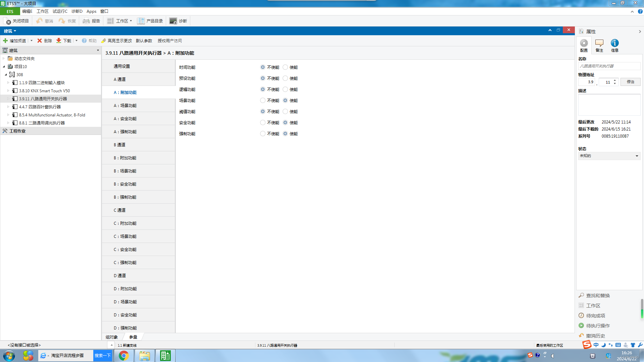Open the B 通道 parameter page
Viewport: 644px width, 362px height.
click(x=139, y=145)
